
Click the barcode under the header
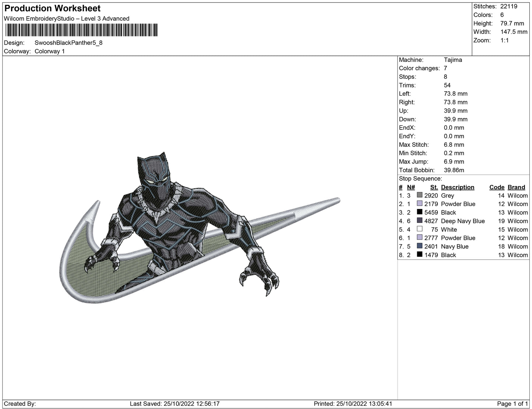pyautogui.click(x=81, y=30)
